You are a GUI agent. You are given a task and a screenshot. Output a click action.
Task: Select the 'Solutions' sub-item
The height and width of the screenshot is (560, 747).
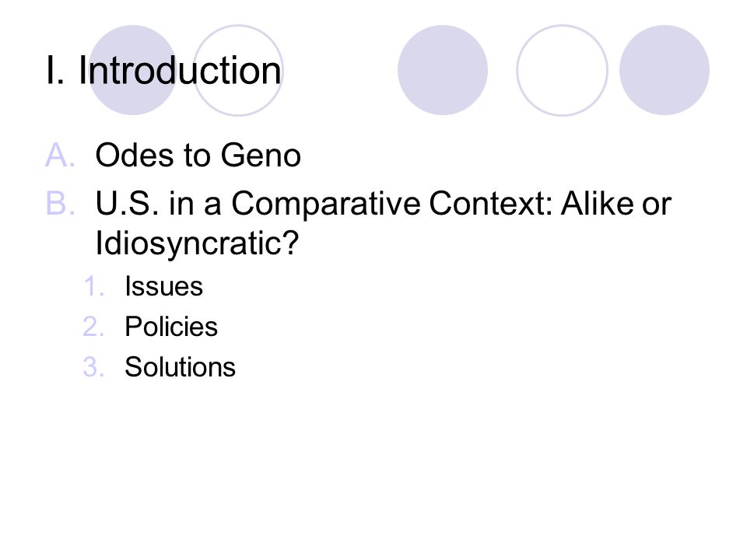(x=180, y=367)
